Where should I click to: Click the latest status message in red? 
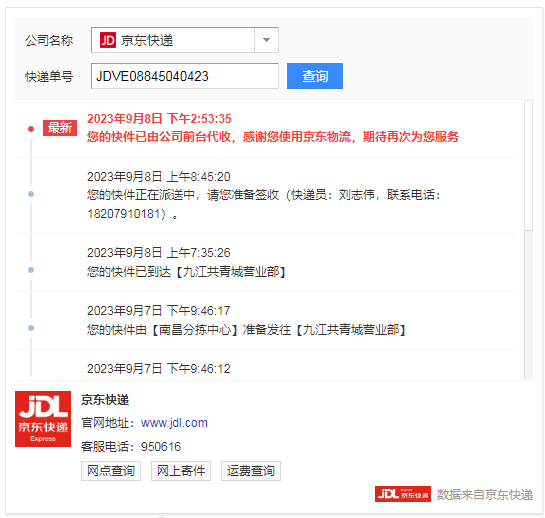click(272, 137)
